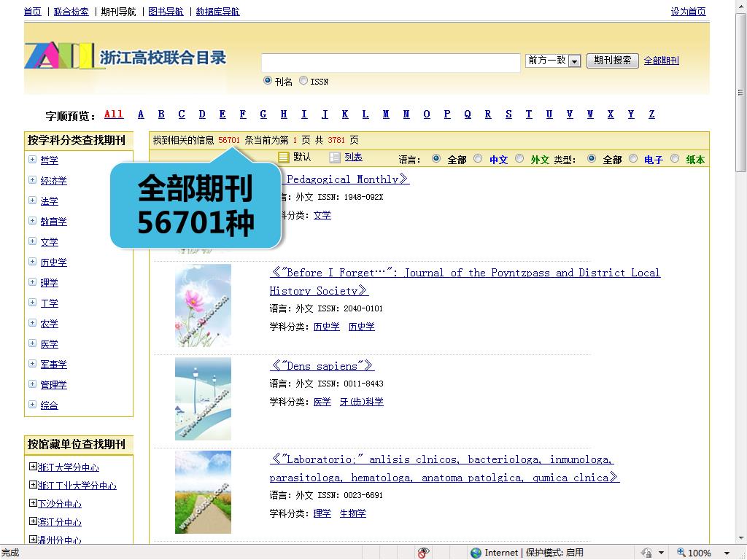Open the zoom level dropdown arrow
Image resolution: width=747 pixels, height=560 pixels.
[727, 553]
